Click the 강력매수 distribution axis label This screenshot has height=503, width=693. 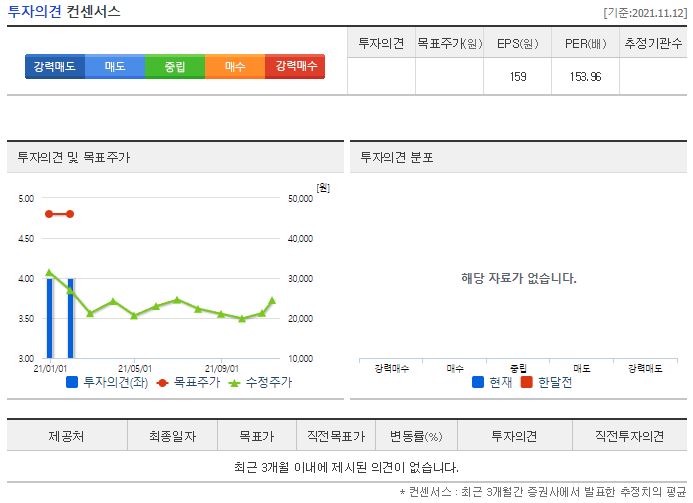pyautogui.click(x=392, y=368)
